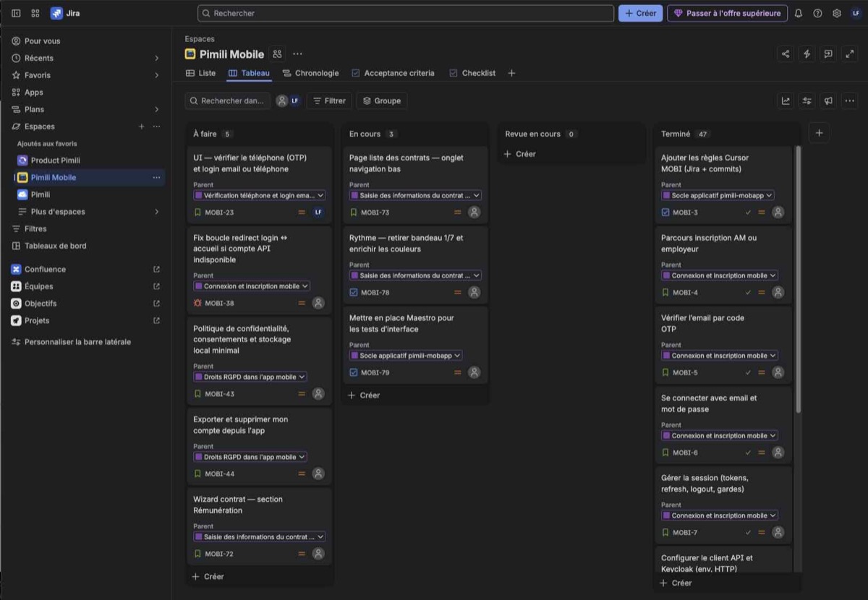Open the team members icon next to Pimili Mobile

point(277,54)
